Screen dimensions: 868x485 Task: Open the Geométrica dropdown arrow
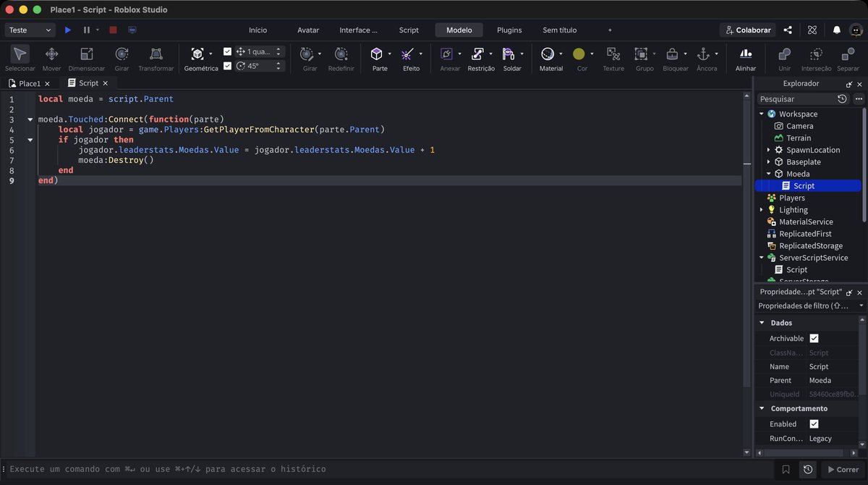coord(210,54)
